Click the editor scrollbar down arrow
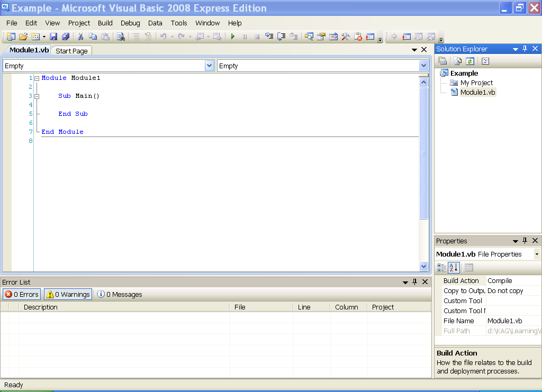542x392 pixels. point(424,266)
